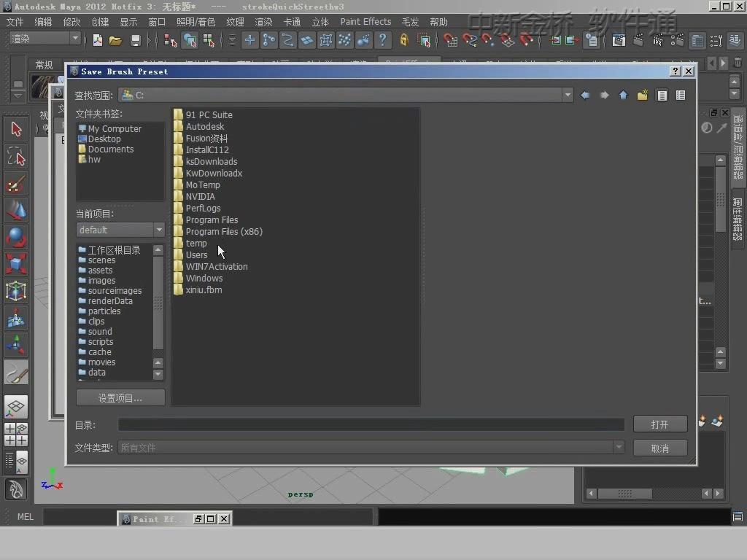Toggle the lock selection padlock icon
Viewport: 747px width, 560px height.
click(x=404, y=41)
